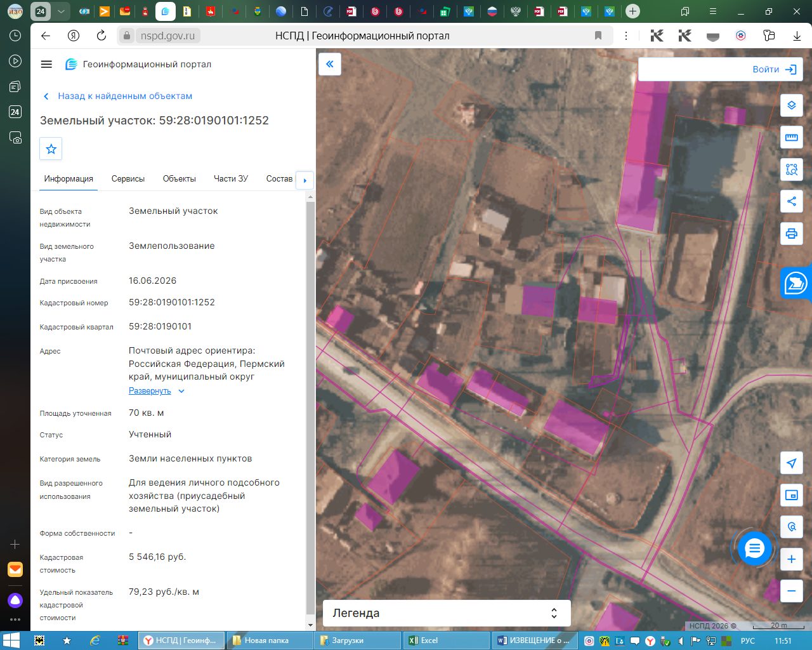Show more tabs with the right arrow
The height and width of the screenshot is (650, 812).
pos(305,180)
